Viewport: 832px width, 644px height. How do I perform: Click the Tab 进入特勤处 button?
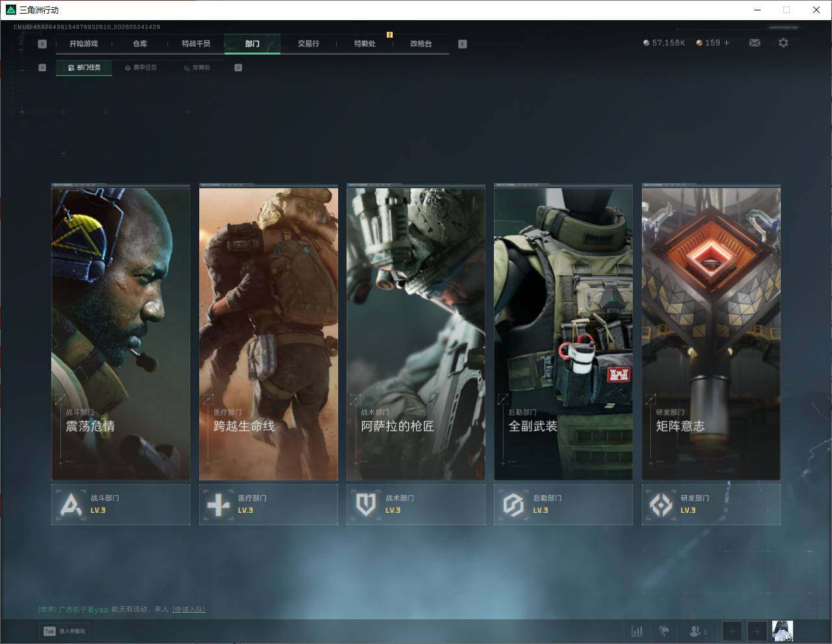(x=64, y=631)
